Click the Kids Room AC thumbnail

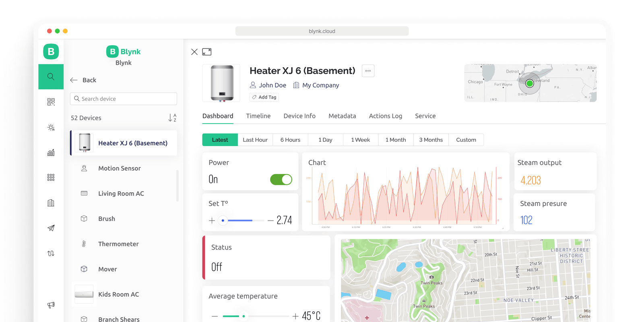tap(84, 294)
